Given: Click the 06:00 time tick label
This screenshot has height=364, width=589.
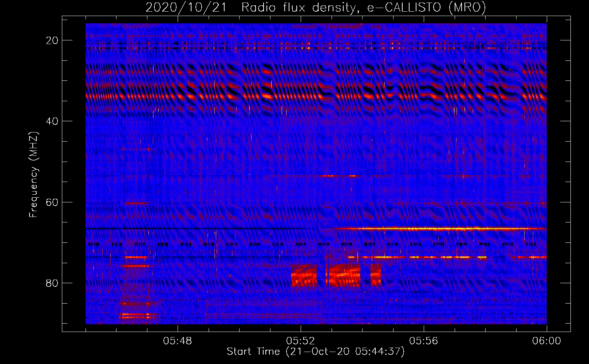Looking at the screenshot, I should coord(547,341).
